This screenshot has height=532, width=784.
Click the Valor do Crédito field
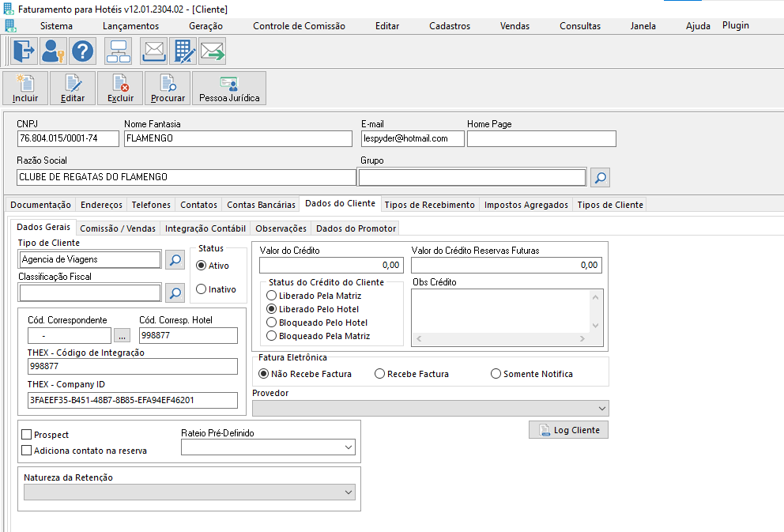(x=331, y=265)
